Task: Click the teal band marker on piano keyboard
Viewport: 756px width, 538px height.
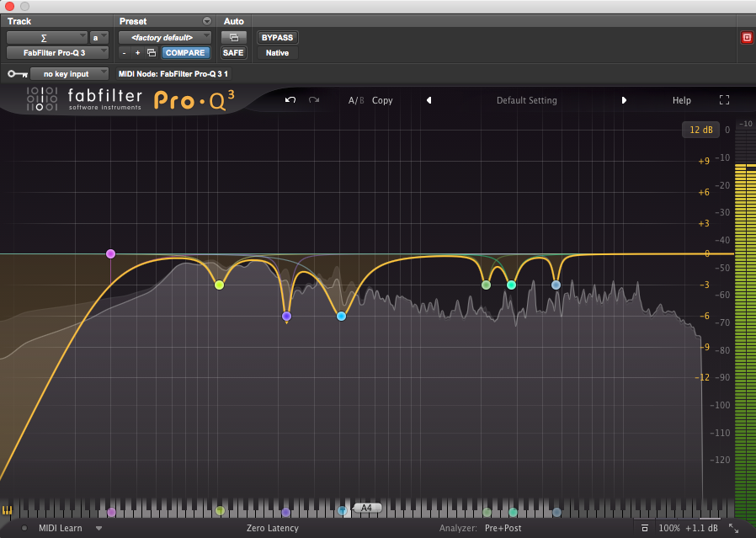Action: click(513, 512)
